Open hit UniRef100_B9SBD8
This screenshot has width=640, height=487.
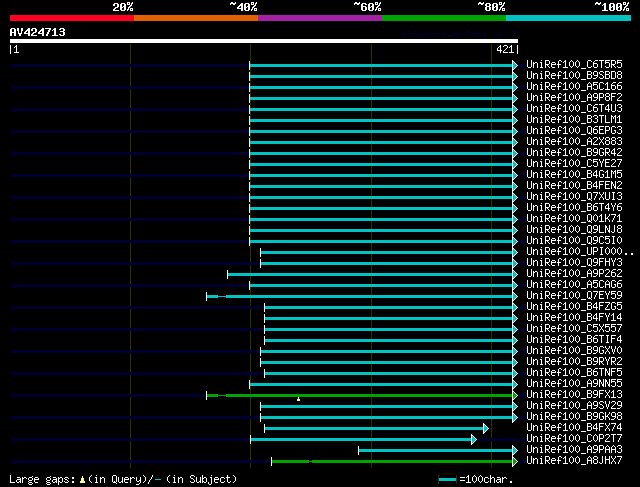click(x=574, y=76)
